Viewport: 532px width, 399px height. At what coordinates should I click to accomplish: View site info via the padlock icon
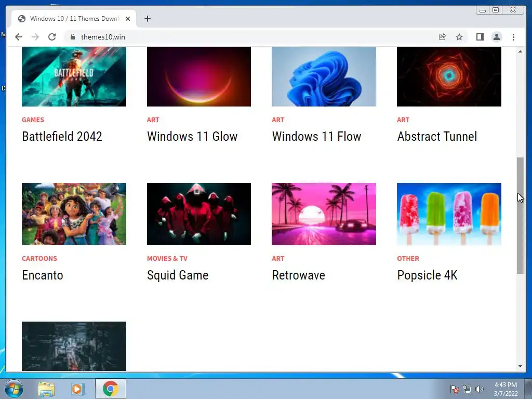[72, 37]
